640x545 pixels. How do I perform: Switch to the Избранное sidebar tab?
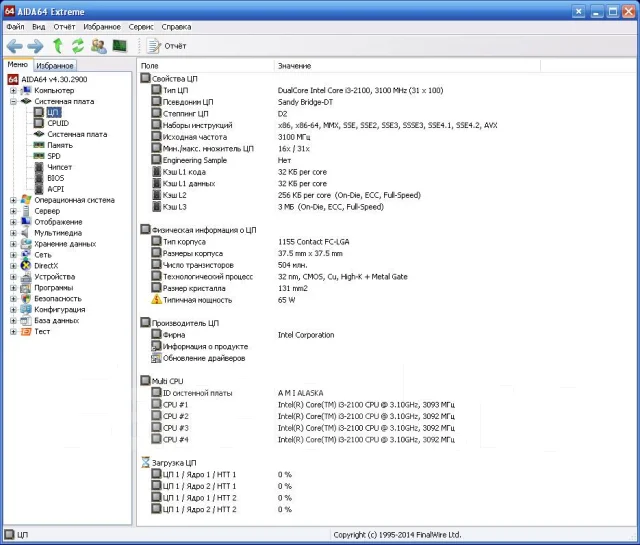pos(55,66)
